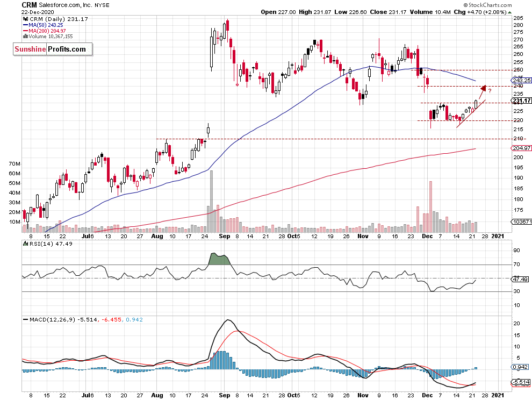Click the -5.514 MACD tag on right axis
532x400 pixels.
tap(520, 382)
